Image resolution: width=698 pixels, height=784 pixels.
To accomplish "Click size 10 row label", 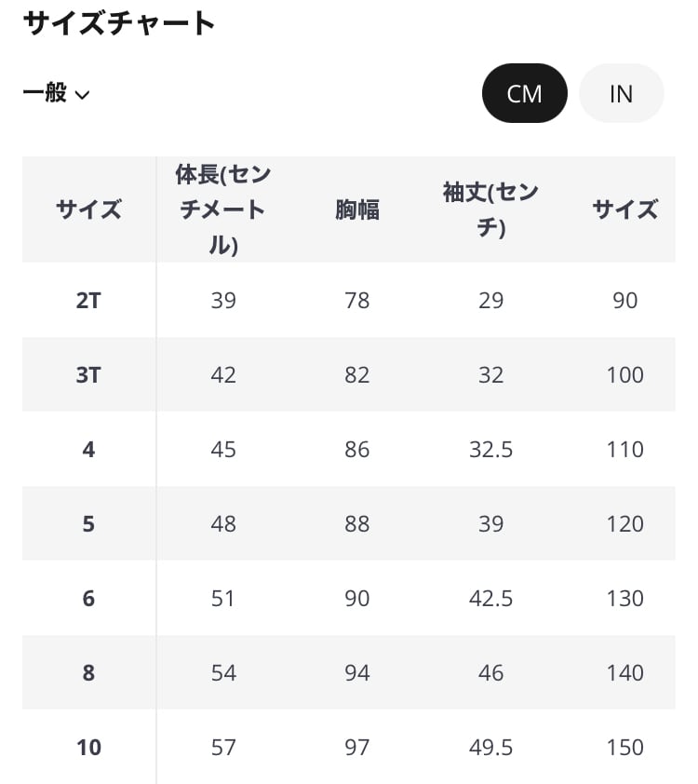I will click(x=88, y=748).
